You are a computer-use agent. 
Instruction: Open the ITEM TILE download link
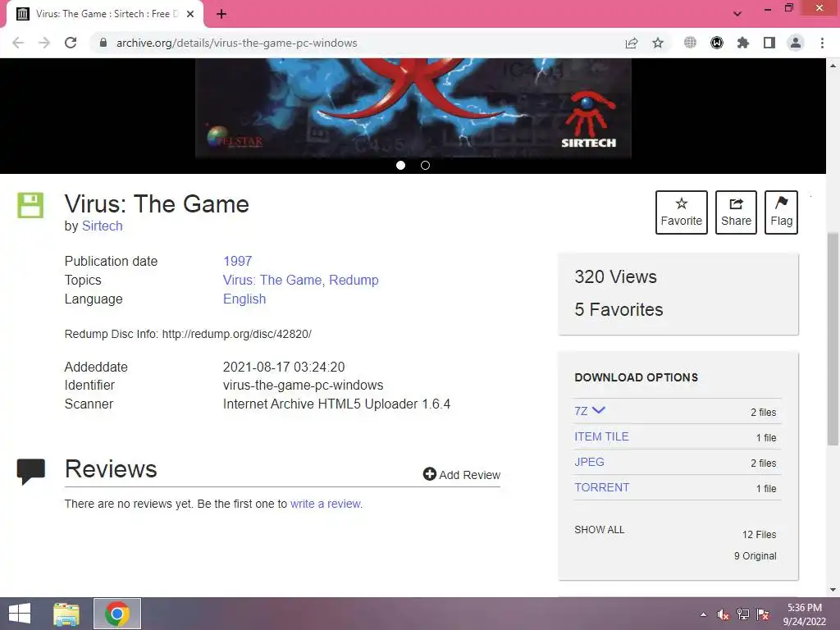pyautogui.click(x=601, y=436)
